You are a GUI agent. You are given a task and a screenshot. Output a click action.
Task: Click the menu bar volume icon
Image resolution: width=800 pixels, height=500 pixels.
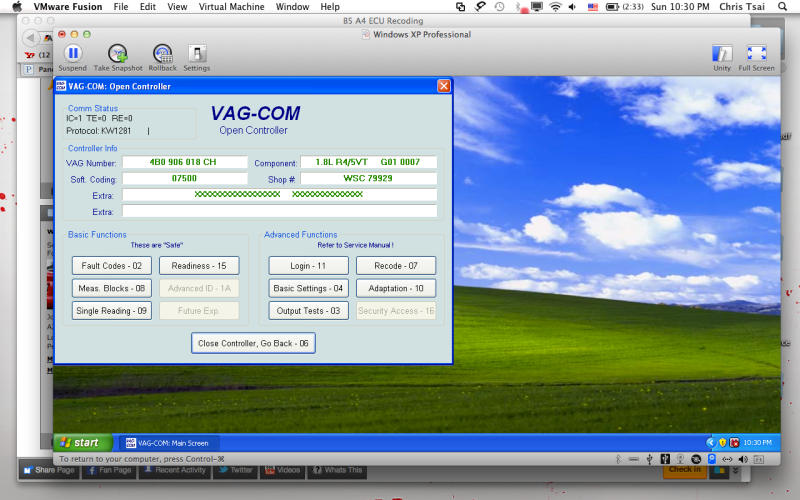click(572, 7)
